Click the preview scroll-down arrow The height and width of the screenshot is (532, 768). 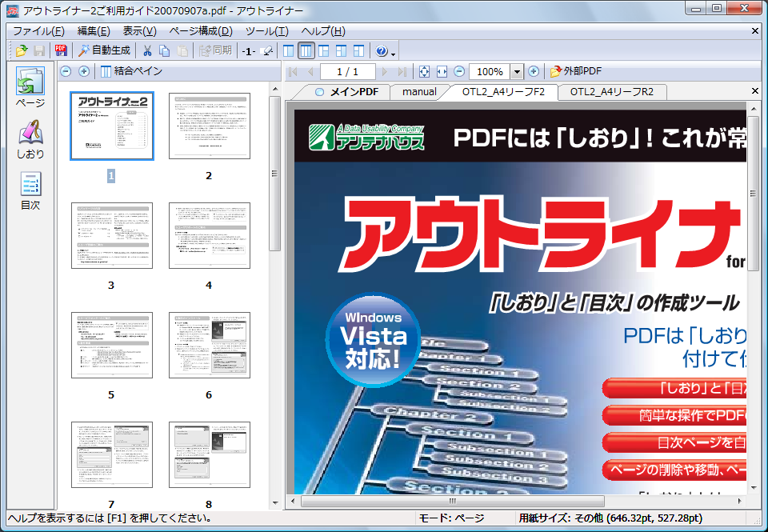pyautogui.click(x=754, y=487)
